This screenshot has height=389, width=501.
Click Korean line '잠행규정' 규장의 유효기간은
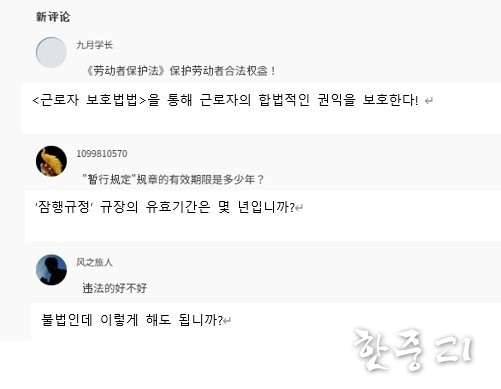pyautogui.click(x=123, y=207)
